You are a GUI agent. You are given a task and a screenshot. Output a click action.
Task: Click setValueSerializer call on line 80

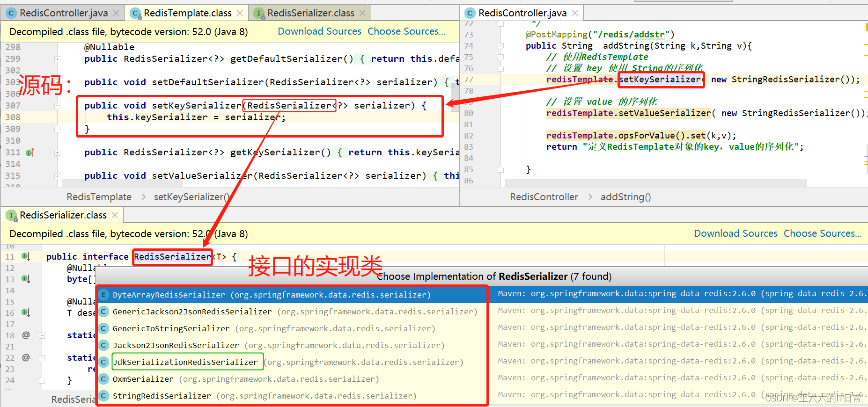click(665, 113)
